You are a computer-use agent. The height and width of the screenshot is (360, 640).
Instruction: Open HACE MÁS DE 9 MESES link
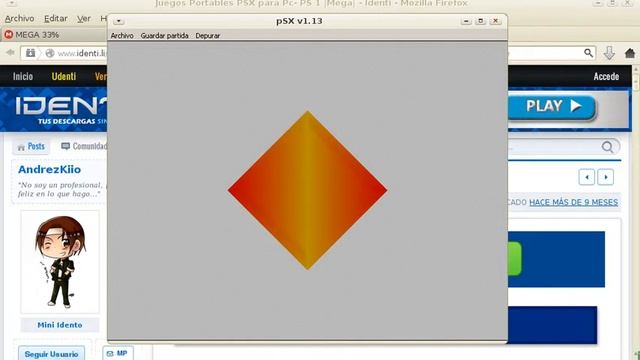[573, 202]
